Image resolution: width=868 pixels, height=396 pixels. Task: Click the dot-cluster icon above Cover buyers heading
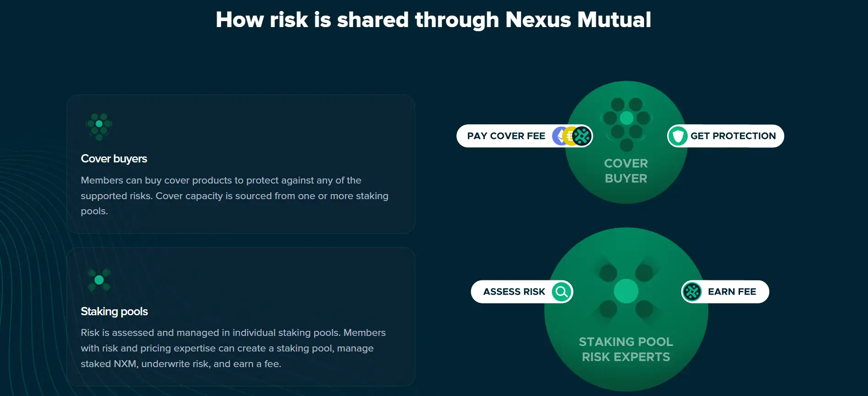coord(99,126)
